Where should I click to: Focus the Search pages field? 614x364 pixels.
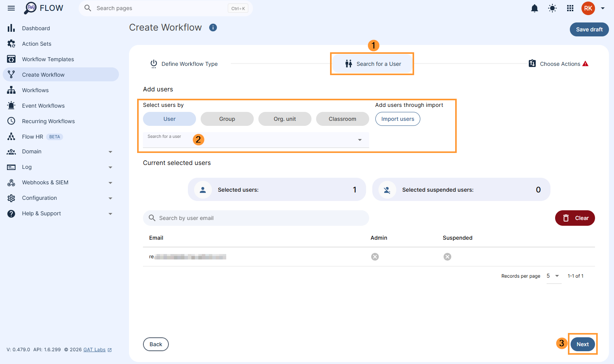tap(166, 8)
